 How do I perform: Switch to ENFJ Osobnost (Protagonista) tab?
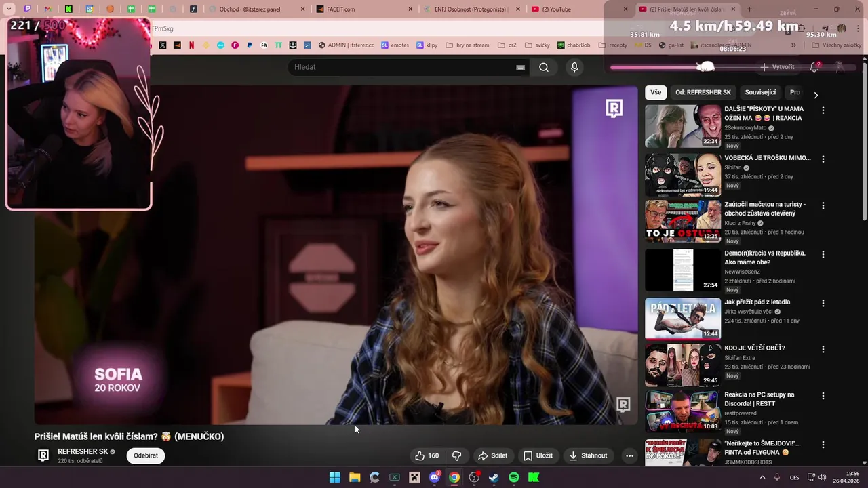[x=471, y=9]
